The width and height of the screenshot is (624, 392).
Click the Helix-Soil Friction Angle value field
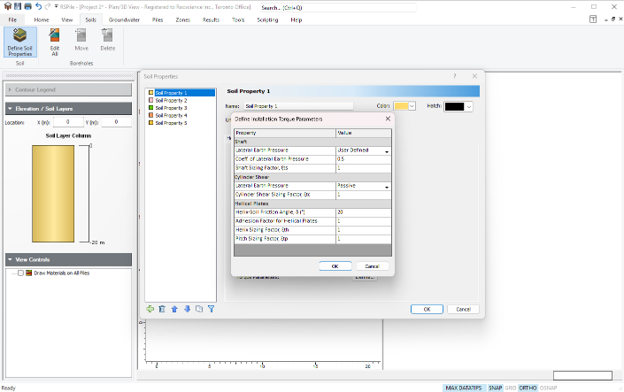[363, 212]
